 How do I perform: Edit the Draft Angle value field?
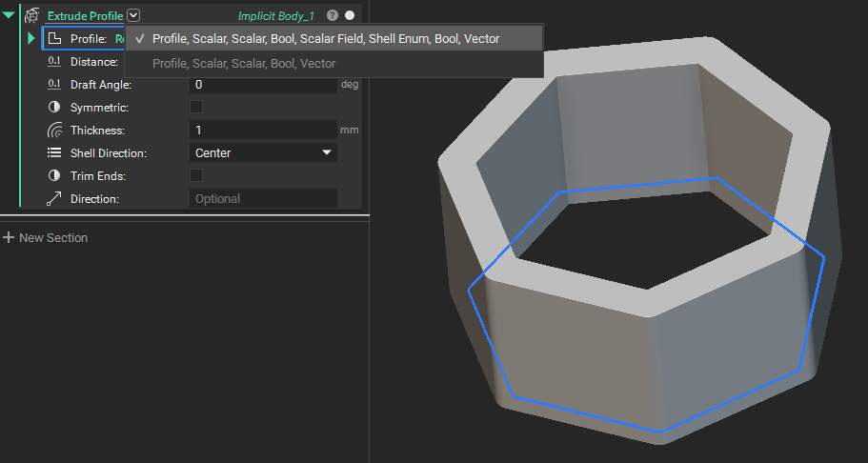click(x=263, y=85)
